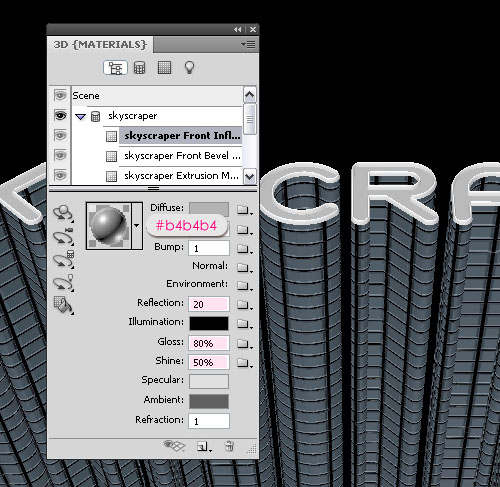Toggle visibility eye of skyscraper mesh

[60, 116]
